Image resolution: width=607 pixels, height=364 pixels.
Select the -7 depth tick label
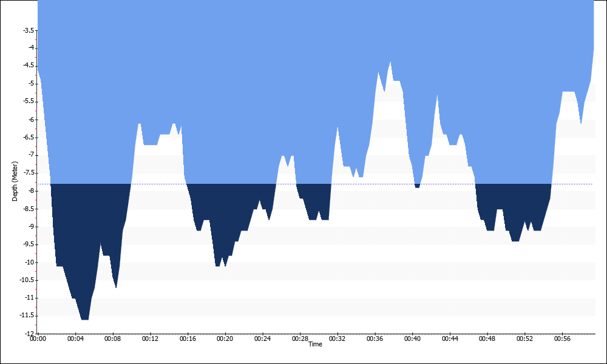pos(30,155)
